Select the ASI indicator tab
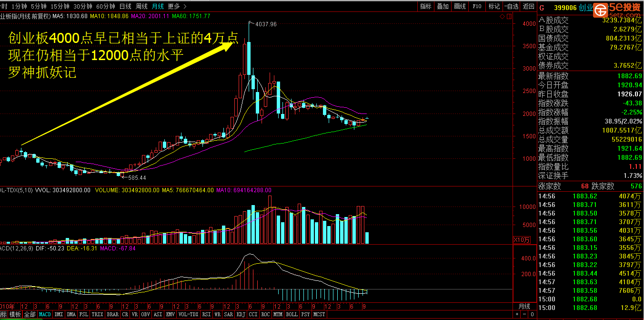 pos(158,315)
